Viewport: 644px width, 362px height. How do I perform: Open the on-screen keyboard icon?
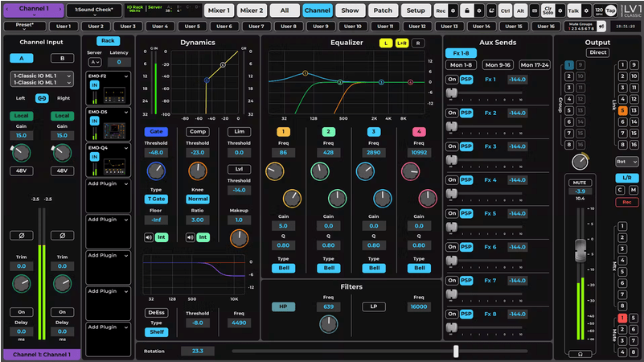[535, 10]
